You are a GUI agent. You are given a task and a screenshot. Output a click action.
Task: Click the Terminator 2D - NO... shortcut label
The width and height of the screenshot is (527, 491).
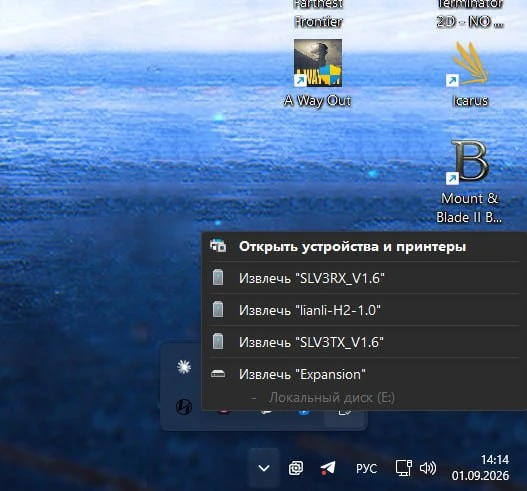coord(470,13)
